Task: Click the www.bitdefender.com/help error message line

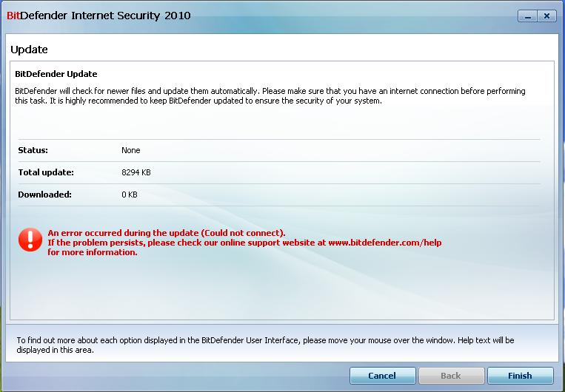Action: (244, 243)
